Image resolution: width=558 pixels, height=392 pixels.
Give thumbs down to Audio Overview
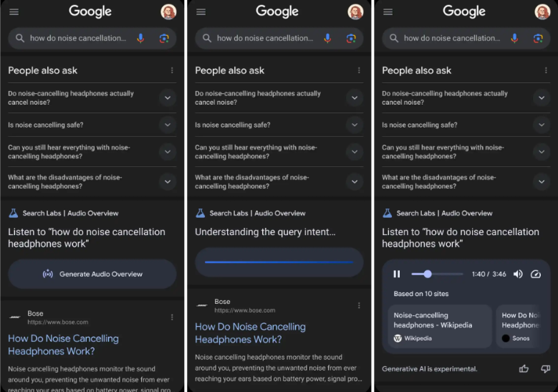pos(545,369)
